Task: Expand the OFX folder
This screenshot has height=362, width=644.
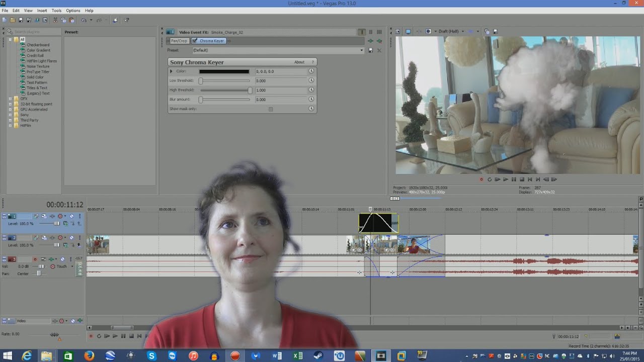Action: 10,99
